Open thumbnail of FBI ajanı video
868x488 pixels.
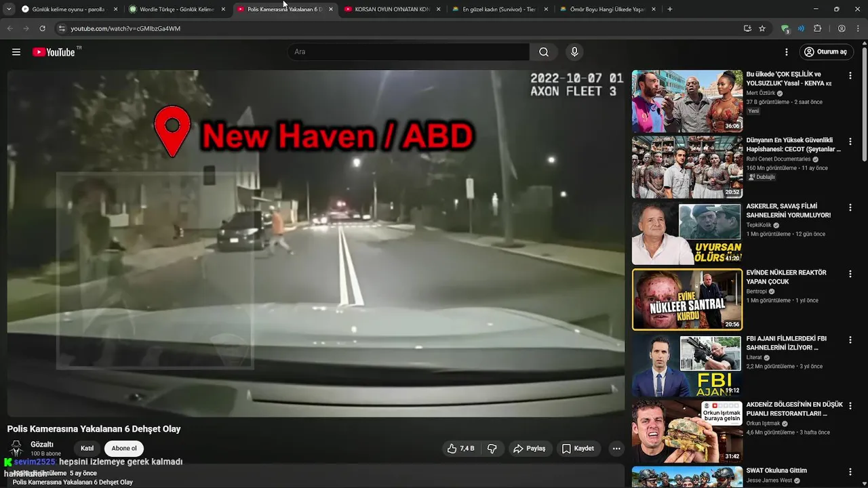687,365
